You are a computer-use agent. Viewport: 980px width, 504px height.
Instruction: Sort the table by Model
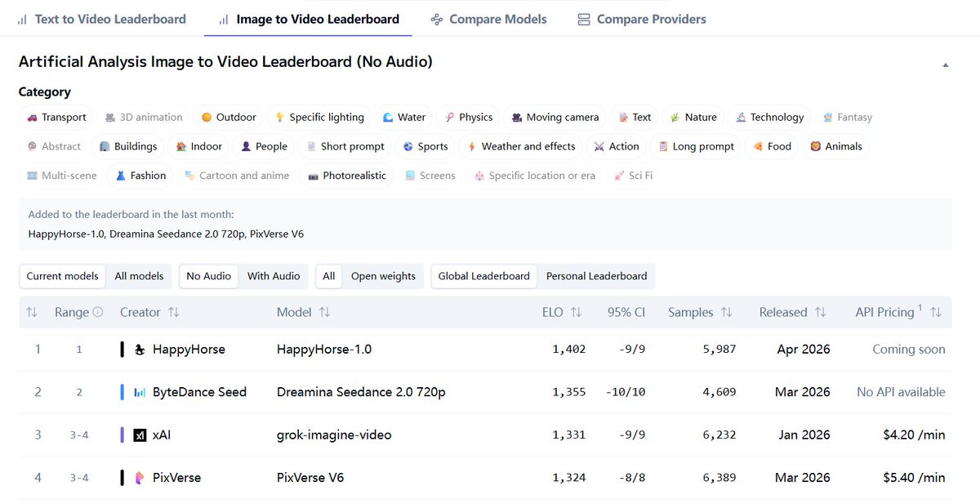[x=324, y=312]
